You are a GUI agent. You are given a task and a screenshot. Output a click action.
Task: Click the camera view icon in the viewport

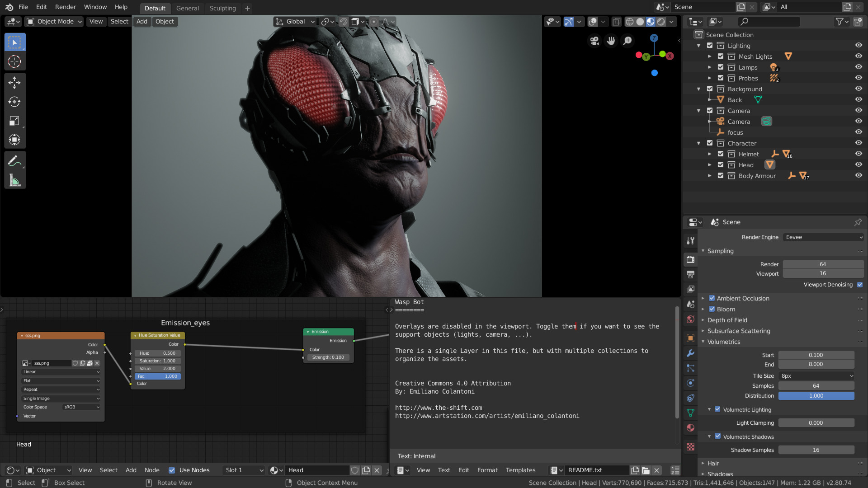point(594,41)
